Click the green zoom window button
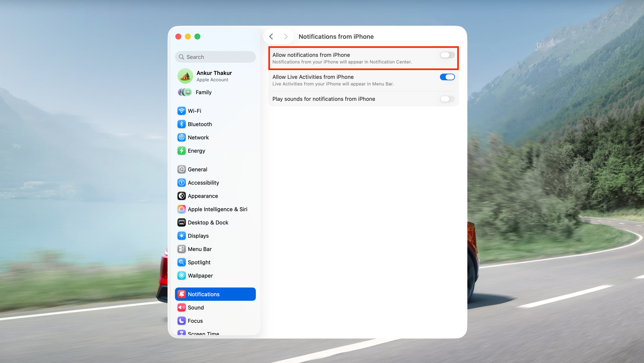Screen dimensions: 644x363 (197, 37)
